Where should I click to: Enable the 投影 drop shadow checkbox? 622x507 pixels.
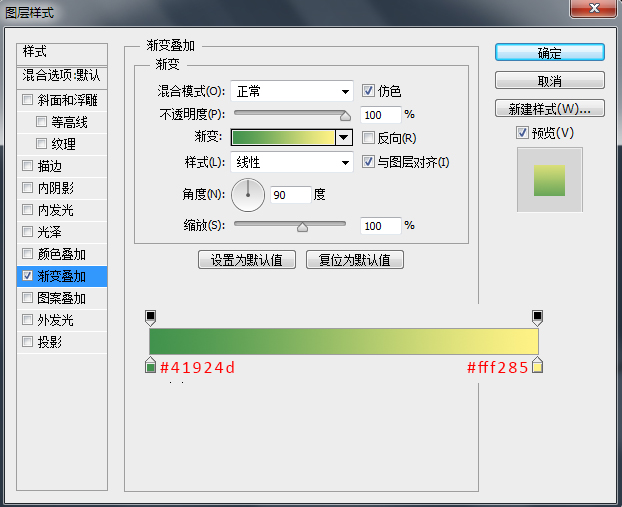[x=27, y=342]
